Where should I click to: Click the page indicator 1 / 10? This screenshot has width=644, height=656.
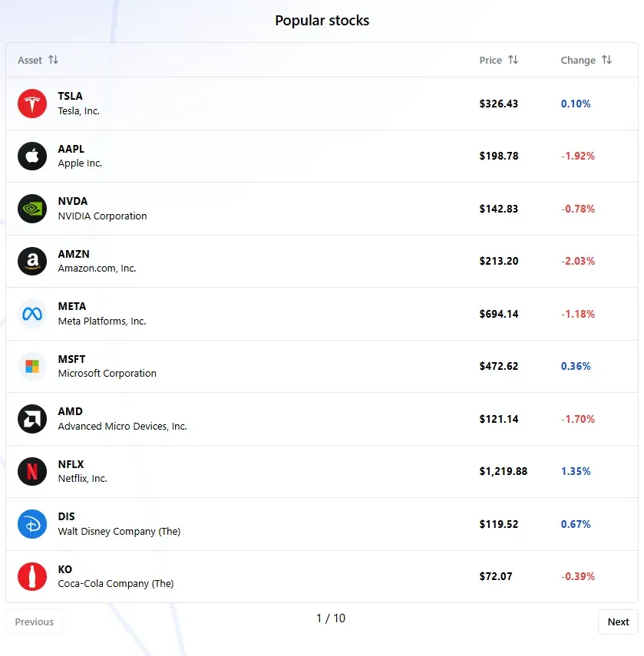(x=331, y=618)
